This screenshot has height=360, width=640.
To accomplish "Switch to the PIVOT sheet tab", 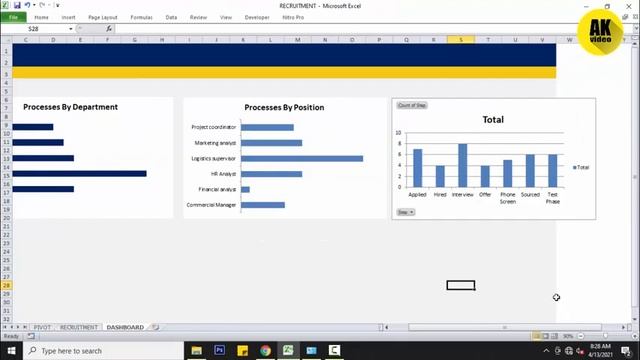I will (x=42, y=327).
